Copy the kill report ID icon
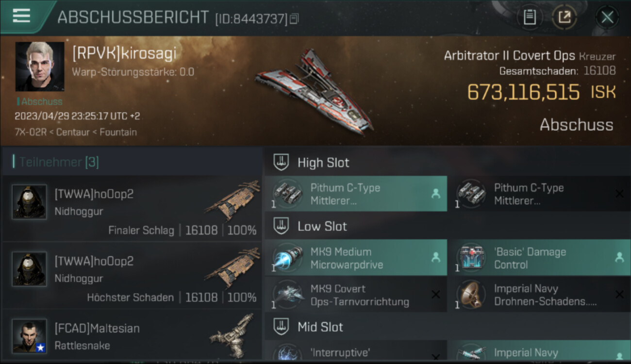The width and height of the screenshot is (631, 364). tap(294, 19)
